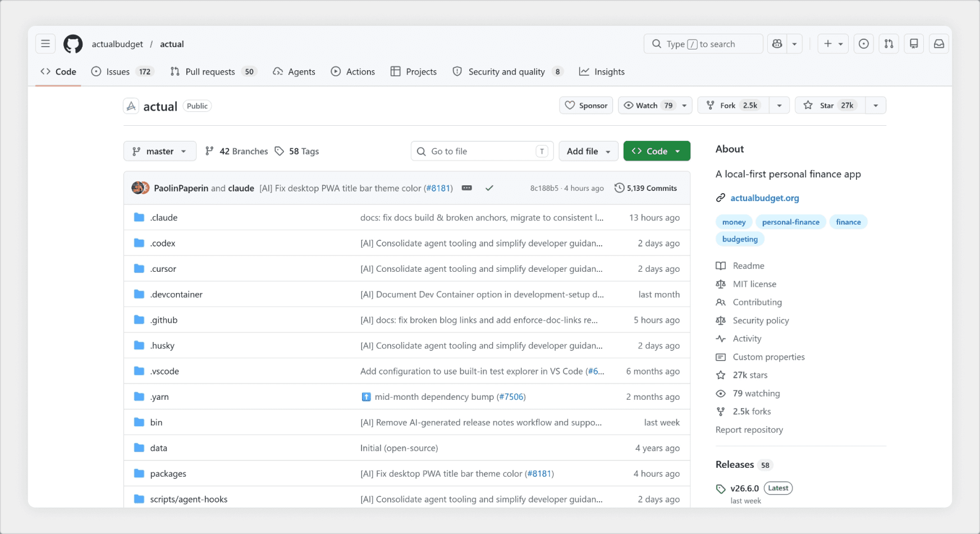Click the PaolinPaperin commit author avatar
This screenshot has width=980, height=534.
click(138, 188)
